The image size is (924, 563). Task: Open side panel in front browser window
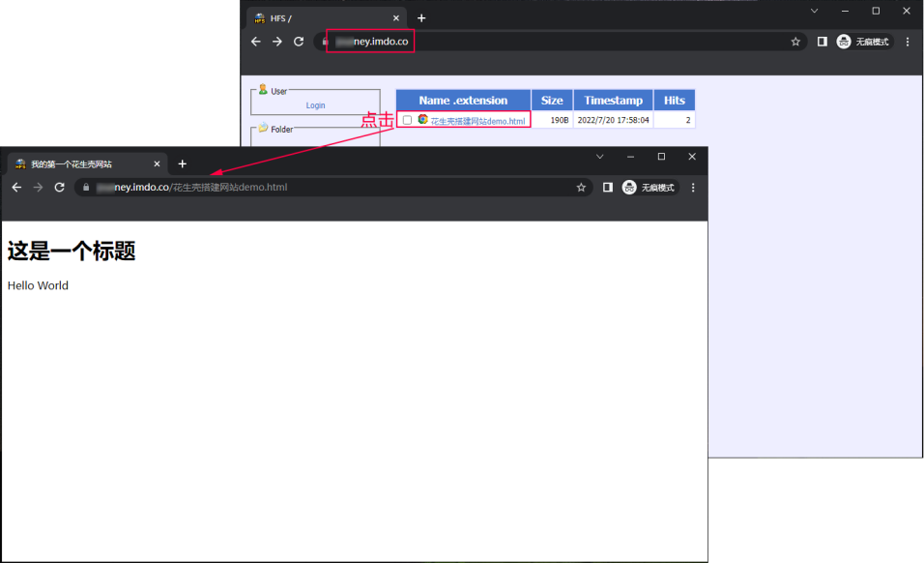pos(607,188)
